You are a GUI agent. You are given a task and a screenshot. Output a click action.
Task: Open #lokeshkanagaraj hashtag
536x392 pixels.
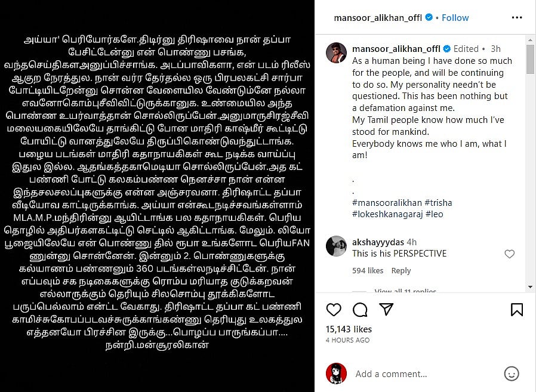387,214
